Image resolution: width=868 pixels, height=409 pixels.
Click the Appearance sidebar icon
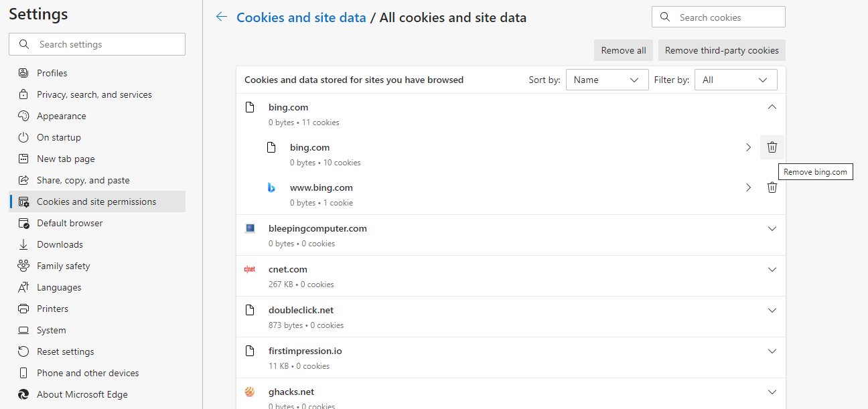[x=23, y=116]
